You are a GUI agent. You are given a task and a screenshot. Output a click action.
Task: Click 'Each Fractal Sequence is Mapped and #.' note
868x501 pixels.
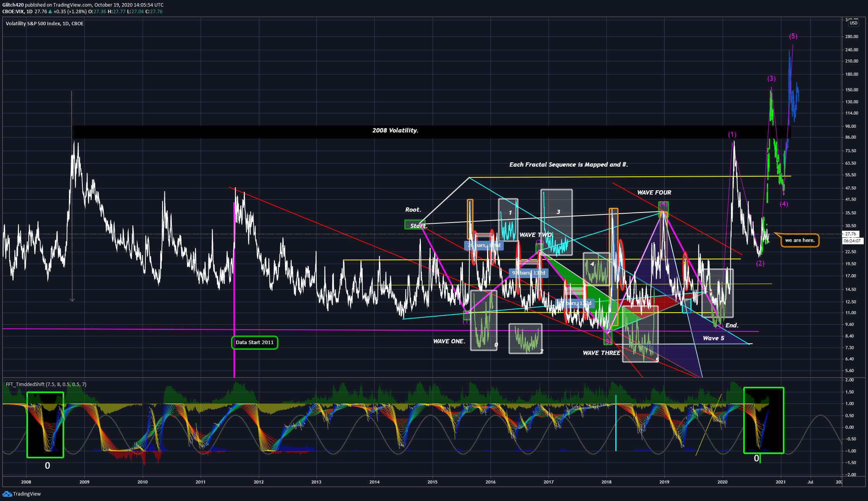(569, 165)
